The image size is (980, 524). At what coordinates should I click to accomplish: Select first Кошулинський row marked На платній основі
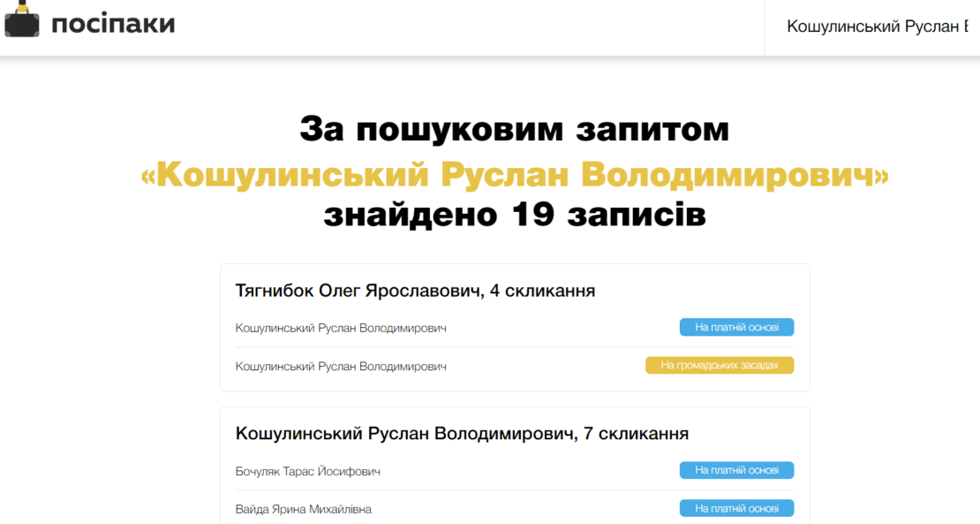pos(515,329)
